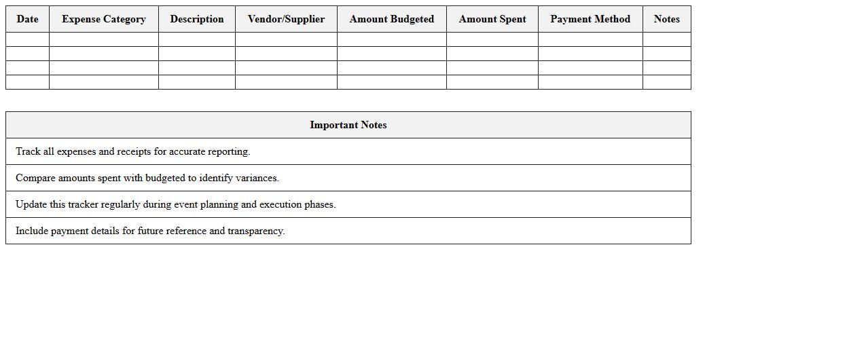Click the Date column header

pyautogui.click(x=27, y=19)
